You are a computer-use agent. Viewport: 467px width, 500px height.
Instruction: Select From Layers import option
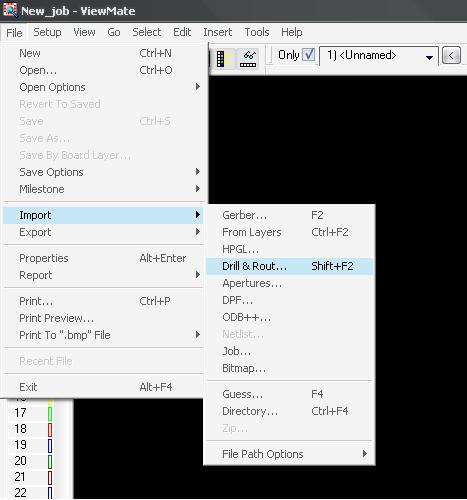coord(289,232)
